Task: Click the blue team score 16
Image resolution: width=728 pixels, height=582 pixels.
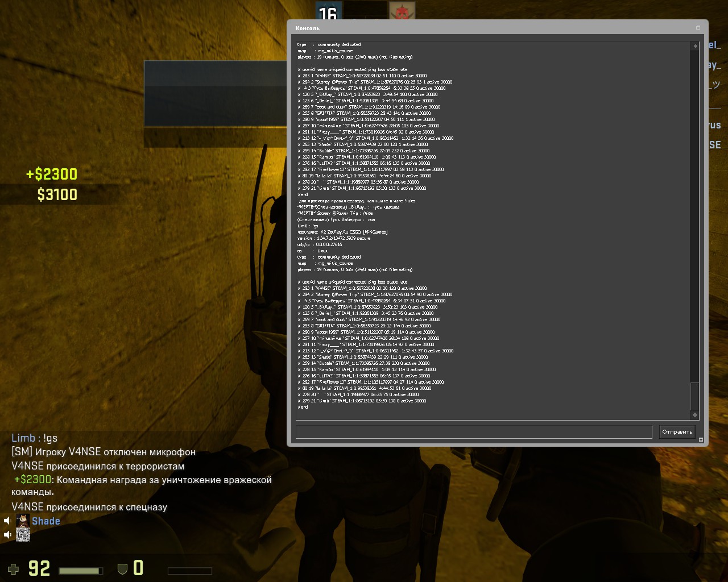Action: click(x=328, y=13)
